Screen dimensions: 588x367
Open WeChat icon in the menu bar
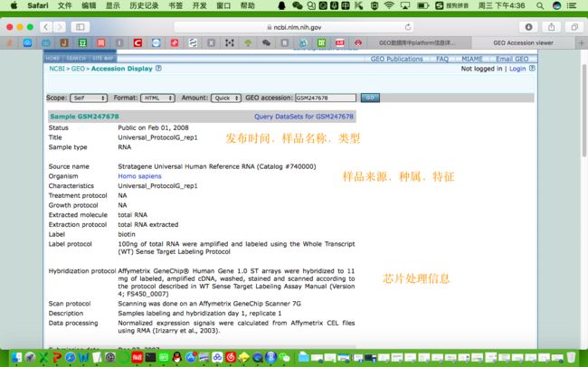coord(298,5)
